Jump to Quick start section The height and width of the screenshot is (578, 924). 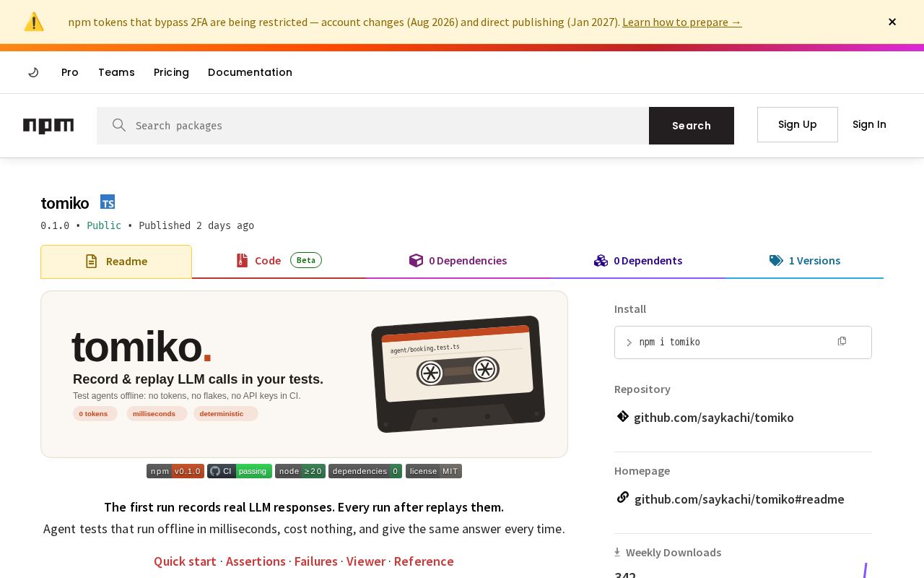pyautogui.click(x=185, y=561)
